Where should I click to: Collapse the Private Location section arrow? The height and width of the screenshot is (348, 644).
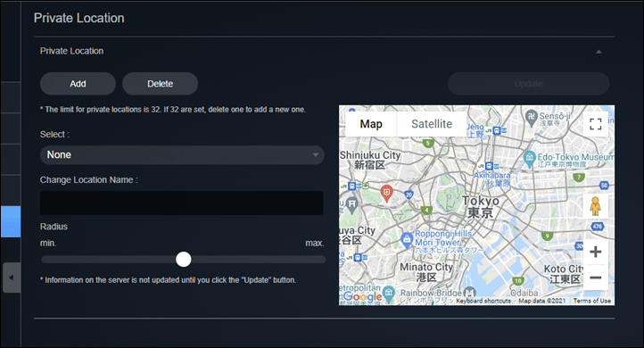[599, 52]
